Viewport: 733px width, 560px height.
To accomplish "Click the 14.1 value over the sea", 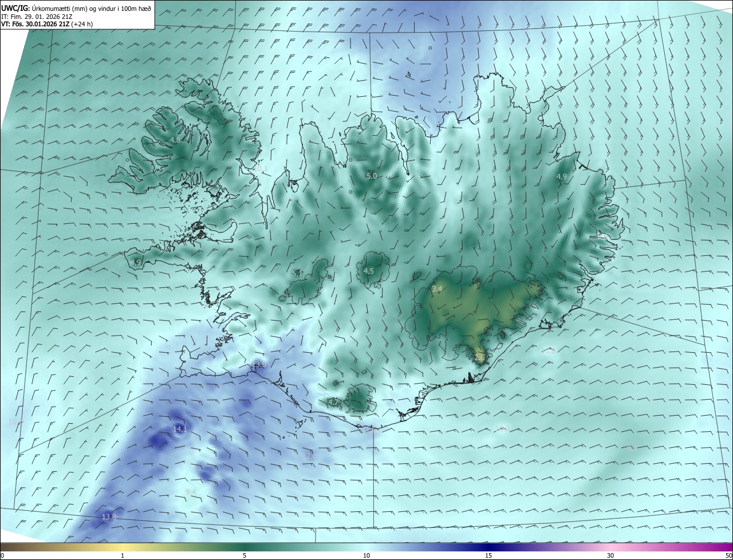I will [180, 429].
